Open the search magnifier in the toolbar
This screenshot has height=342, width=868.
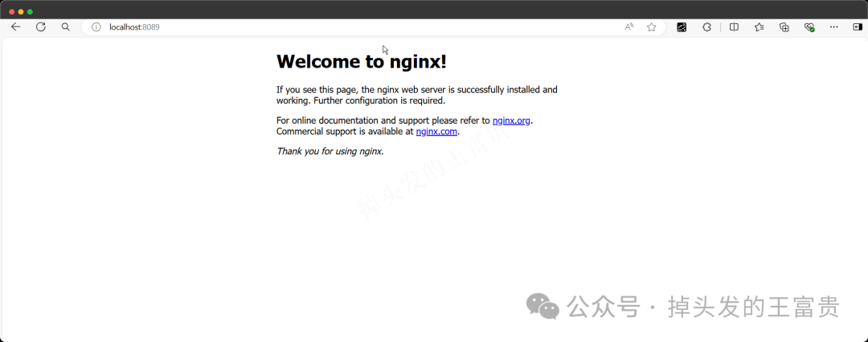click(x=65, y=26)
